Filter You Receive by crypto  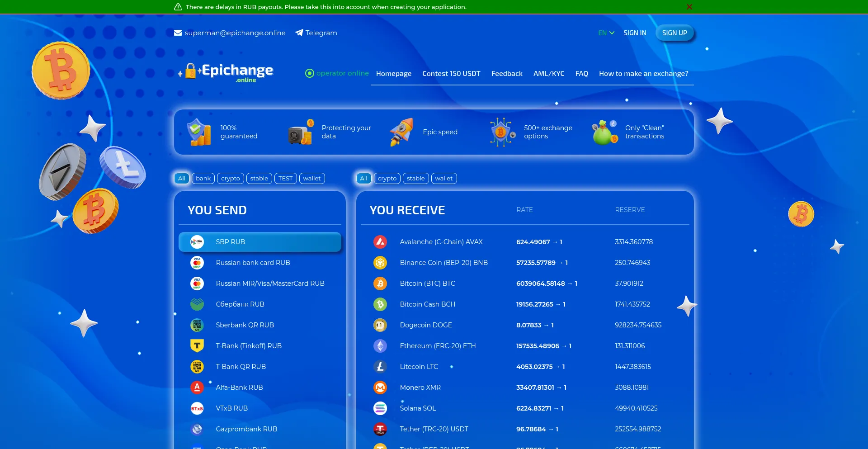point(387,179)
